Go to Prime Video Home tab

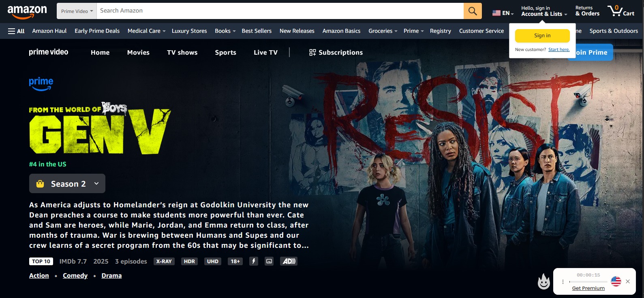coord(100,52)
